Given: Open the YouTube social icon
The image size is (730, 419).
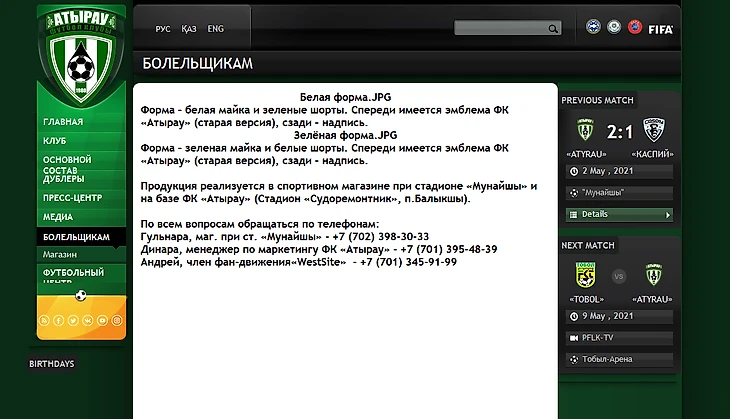Looking at the screenshot, I should (102, 320).
